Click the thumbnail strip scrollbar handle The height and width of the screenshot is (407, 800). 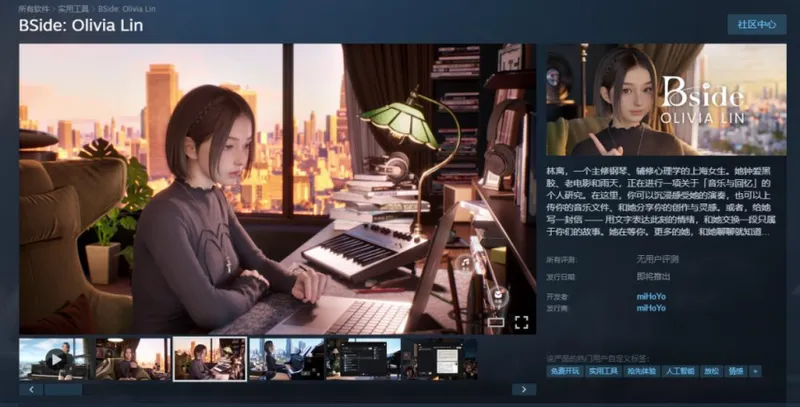(64, 390)
